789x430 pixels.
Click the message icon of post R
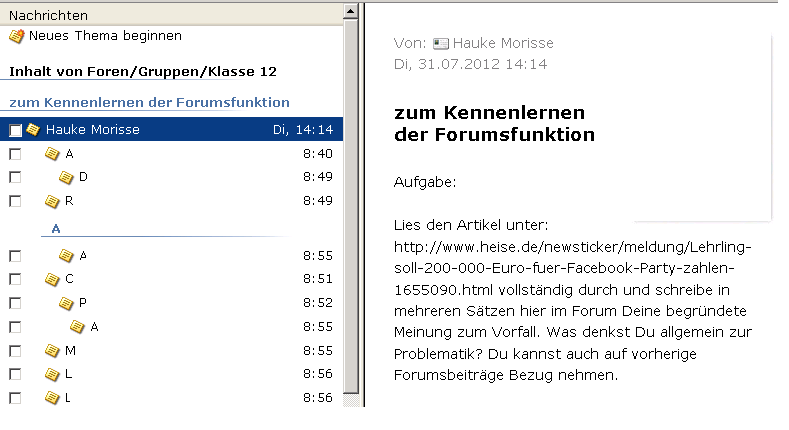52,201
